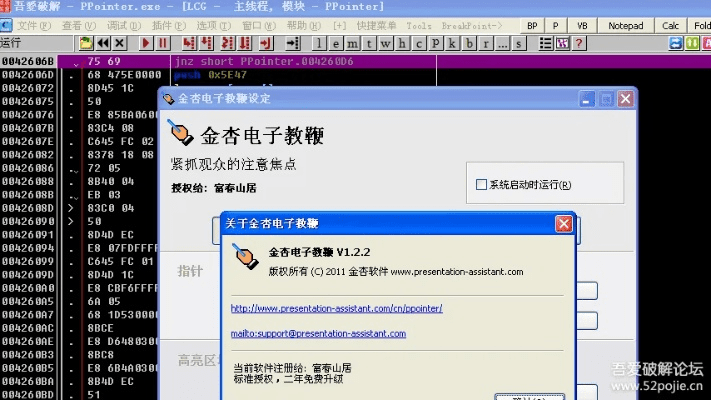
Task: Select disassembly row at address 004260A7
Action: [79, 315]
